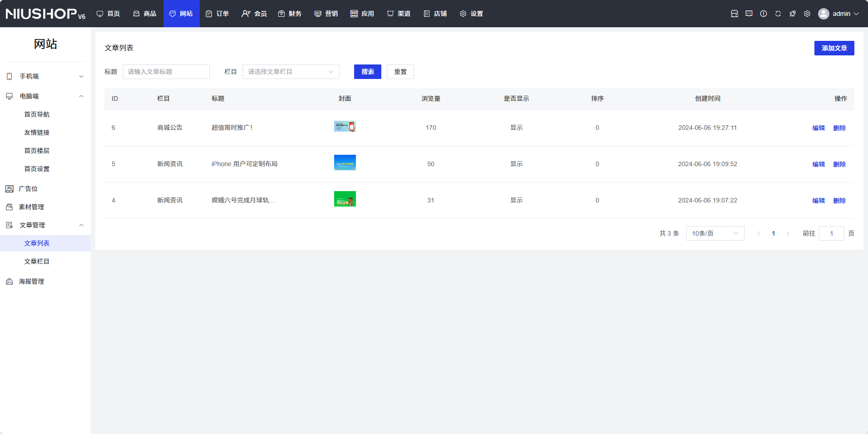Click the 标题 search input field

(x=166, y=72)
